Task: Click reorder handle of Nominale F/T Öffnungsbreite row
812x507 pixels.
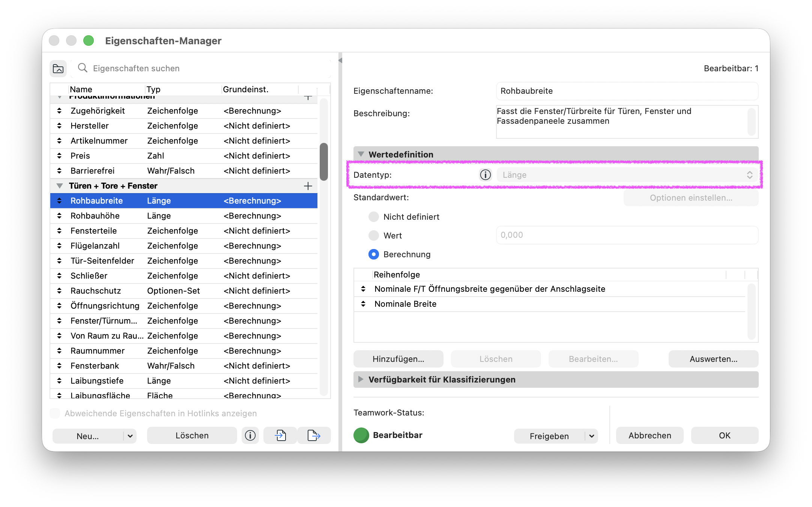Action: (363, 289)
